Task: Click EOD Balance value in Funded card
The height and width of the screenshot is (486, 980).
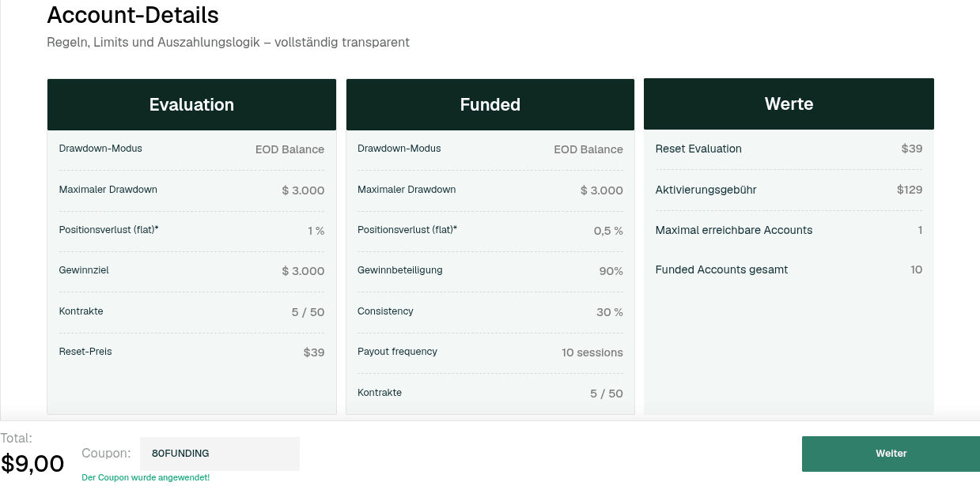Action: [x=588, y=149]
